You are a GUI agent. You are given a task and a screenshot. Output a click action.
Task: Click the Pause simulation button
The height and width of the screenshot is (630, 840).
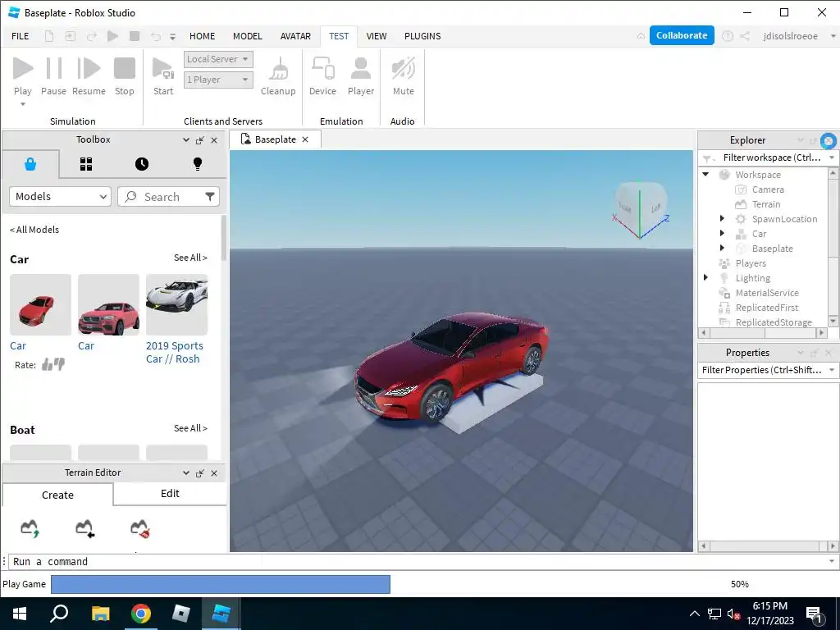(x=53, y=76)
